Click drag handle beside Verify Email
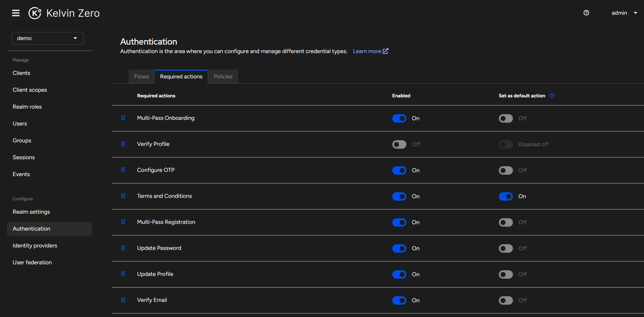Screen dimensions: 644x317 tap(123, 300)
